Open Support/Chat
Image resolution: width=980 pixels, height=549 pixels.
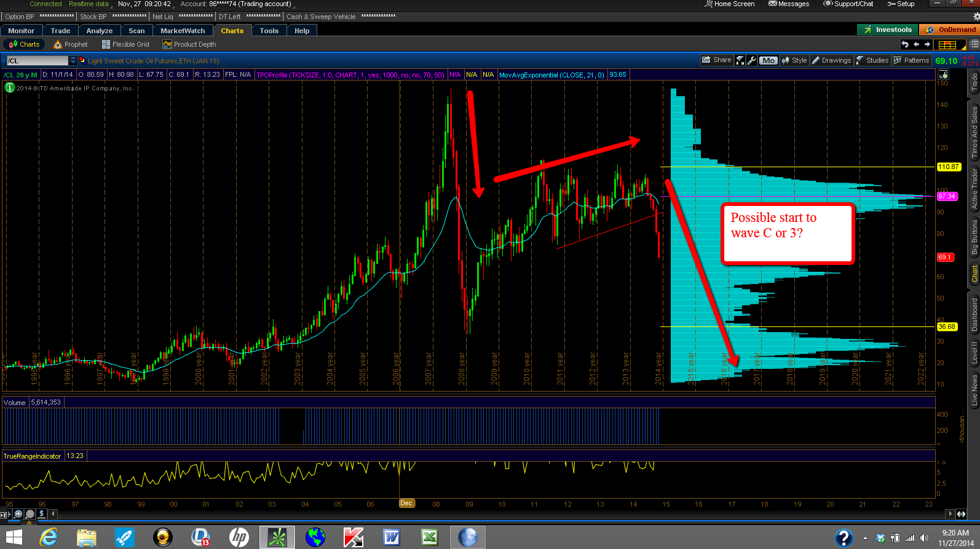click(x=848, y=4)
